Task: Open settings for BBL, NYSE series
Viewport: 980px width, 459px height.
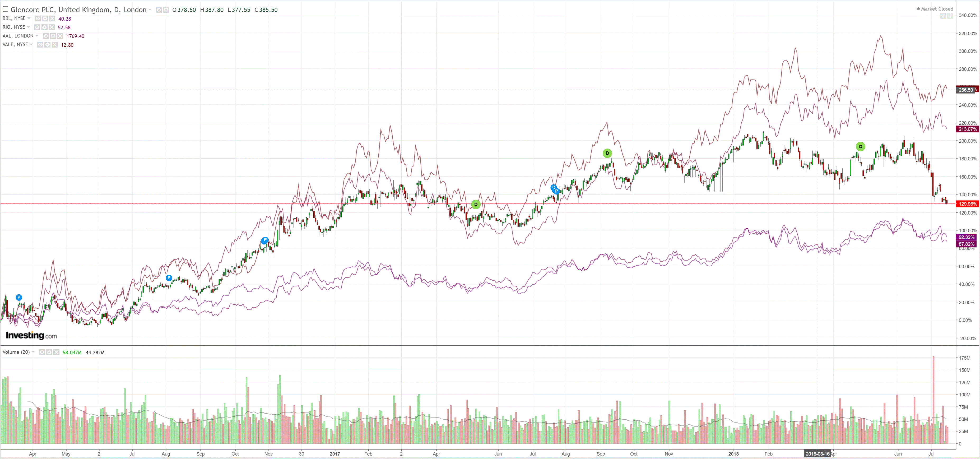Action: point(45,19)
